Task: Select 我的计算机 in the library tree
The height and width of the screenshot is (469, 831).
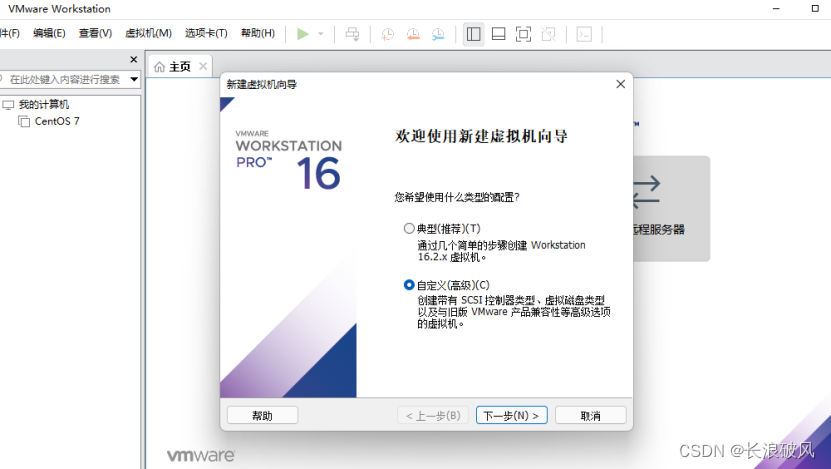Action: point(43,104)
